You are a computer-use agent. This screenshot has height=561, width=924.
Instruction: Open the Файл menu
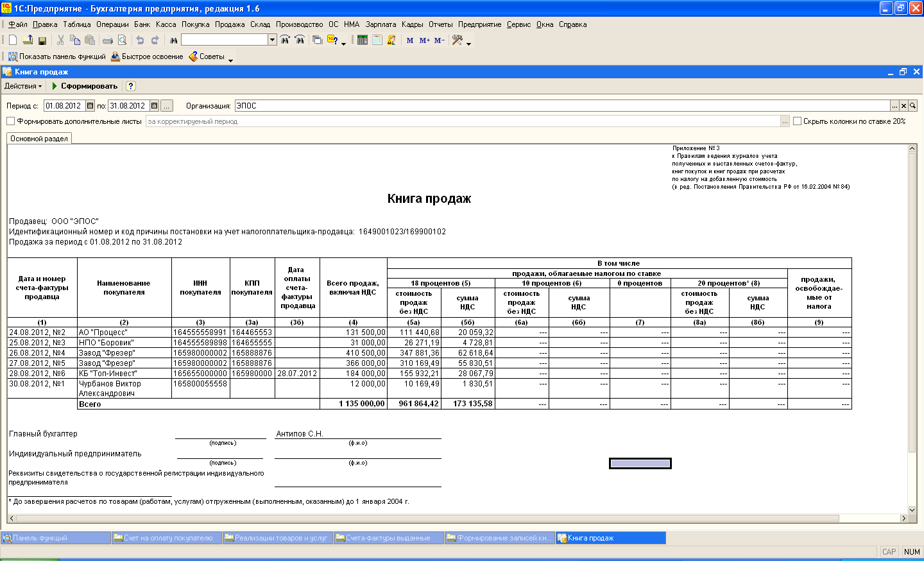(x=18, y=24)
